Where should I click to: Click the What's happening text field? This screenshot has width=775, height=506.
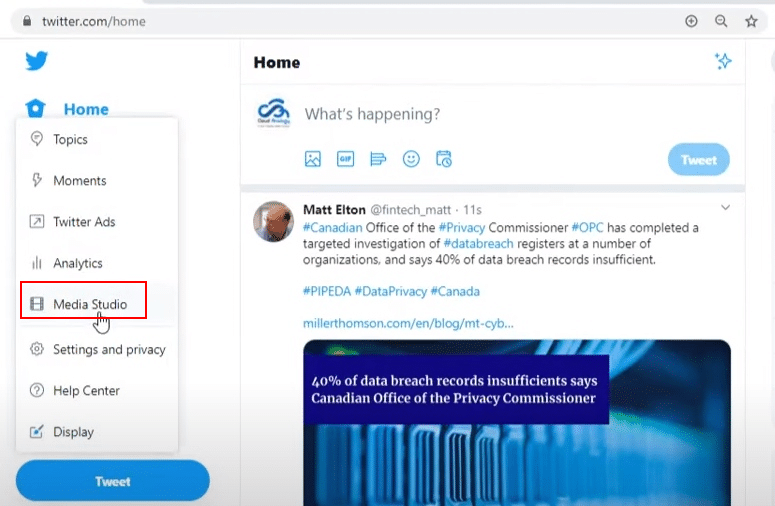pos(372,114)
